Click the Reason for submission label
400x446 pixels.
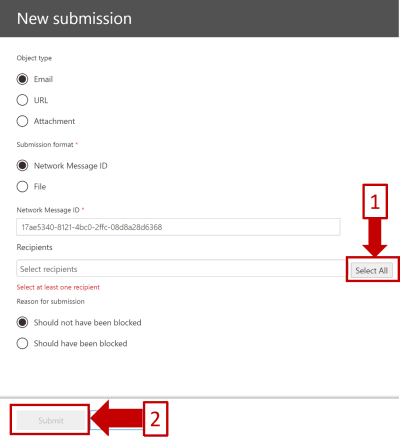pos(51,301)
